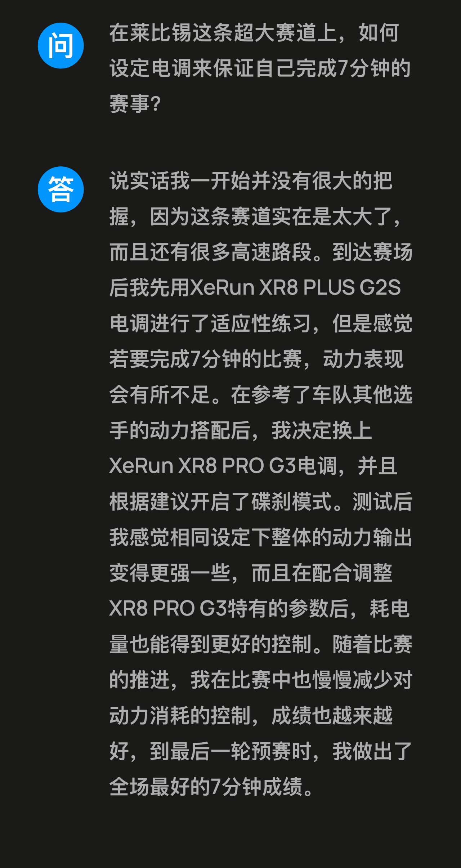Click the final line 全场最好的7分钟成绩
Image resolution: width=461 pixels, height=868 pixels.
(x=212, y=787)
